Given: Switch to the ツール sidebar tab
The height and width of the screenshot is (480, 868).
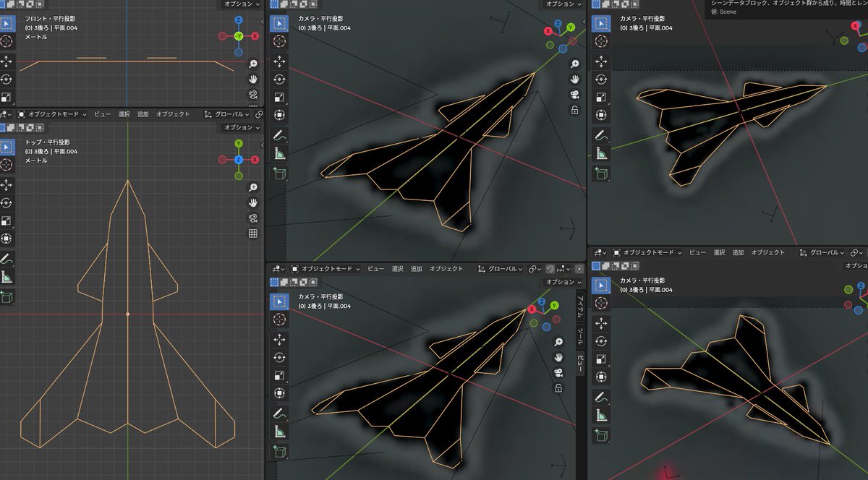Looking at the screenshot, I should [x=580, y=337].
